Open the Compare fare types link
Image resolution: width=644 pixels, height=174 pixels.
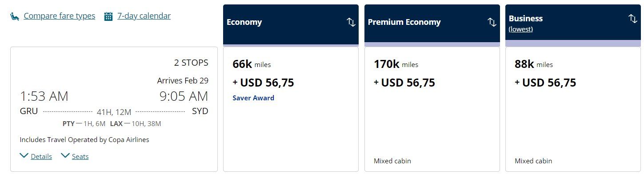pyautogui.click(x=60, y=16)
